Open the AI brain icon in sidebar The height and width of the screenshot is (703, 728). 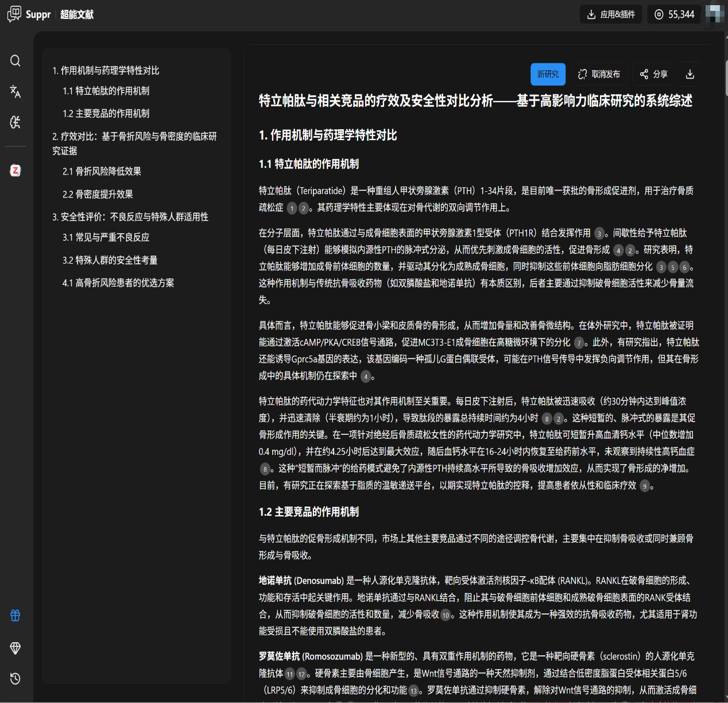point(16,122)
